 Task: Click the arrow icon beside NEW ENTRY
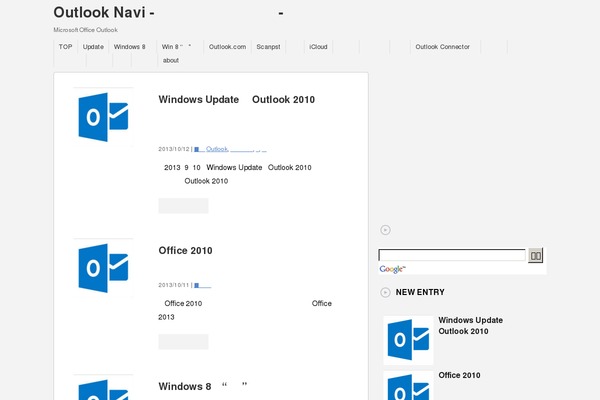click(x=385, y=292)
